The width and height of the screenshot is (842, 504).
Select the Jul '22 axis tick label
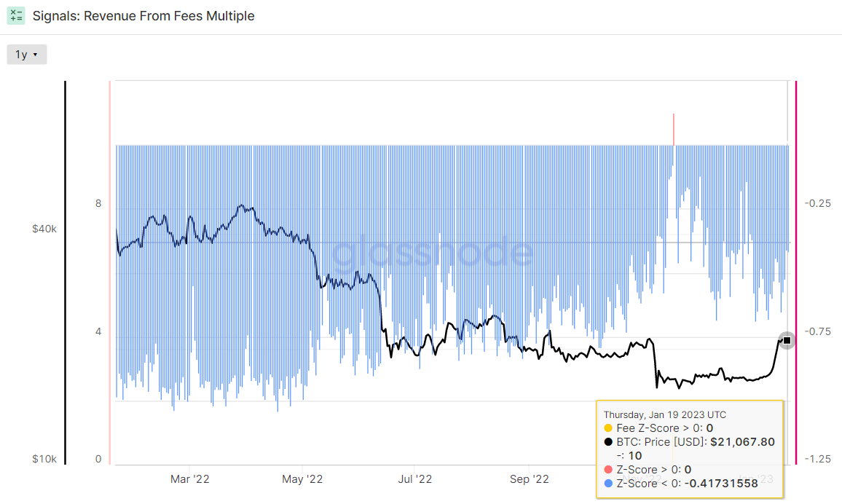coord(414,479)
